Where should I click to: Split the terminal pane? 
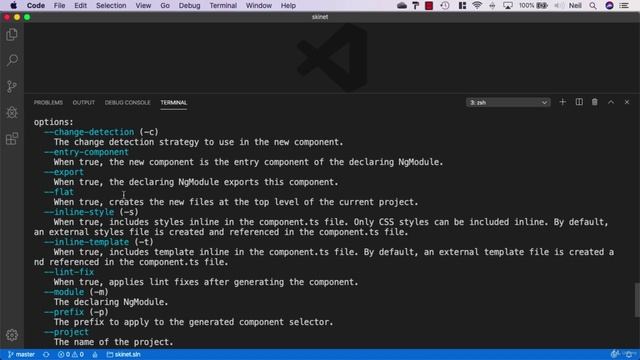coord(579,102)
